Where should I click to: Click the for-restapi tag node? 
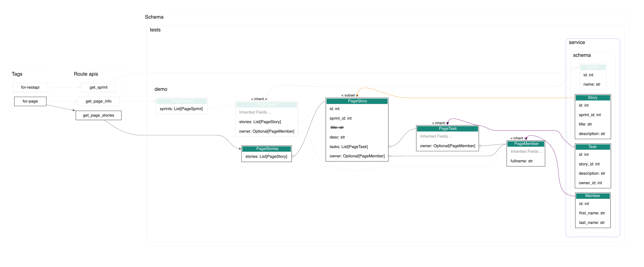pyautogui.click(x=30, y=87)
